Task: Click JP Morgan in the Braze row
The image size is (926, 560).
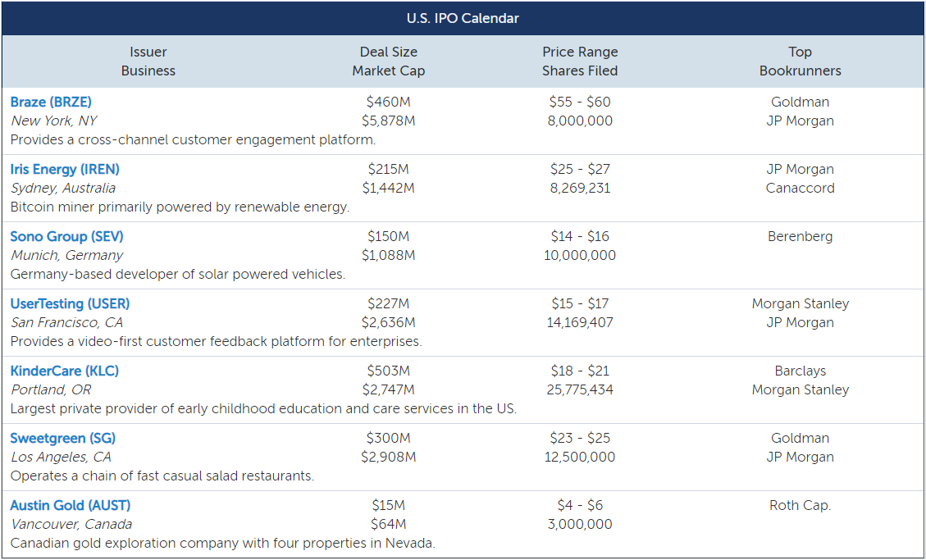Action: (x=801, y=121)
